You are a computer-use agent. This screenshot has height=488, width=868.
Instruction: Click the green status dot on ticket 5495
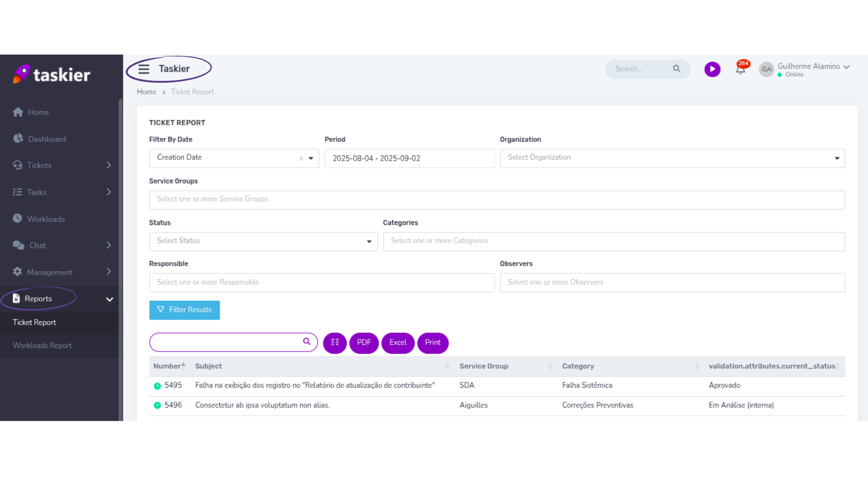click(157, 386)
